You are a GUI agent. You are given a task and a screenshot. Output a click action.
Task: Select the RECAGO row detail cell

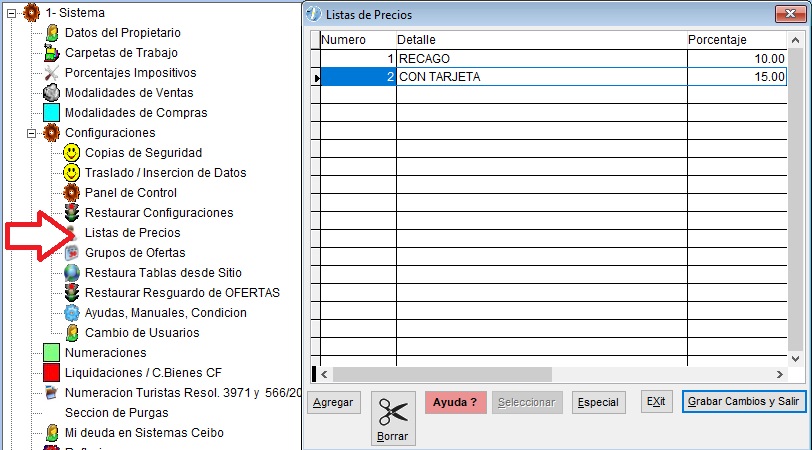pyautogui.click(x=540, y=59)
